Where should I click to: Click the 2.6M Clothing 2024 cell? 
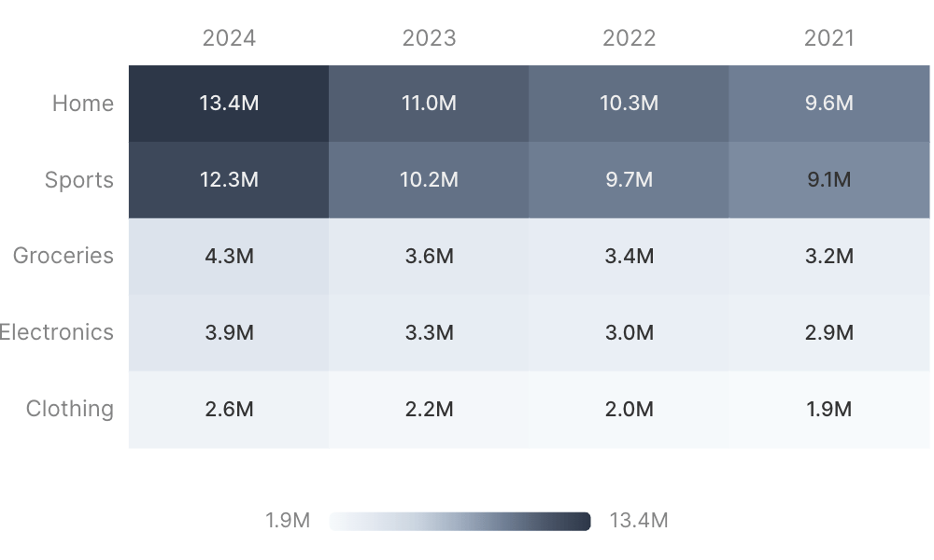point(229,410)
